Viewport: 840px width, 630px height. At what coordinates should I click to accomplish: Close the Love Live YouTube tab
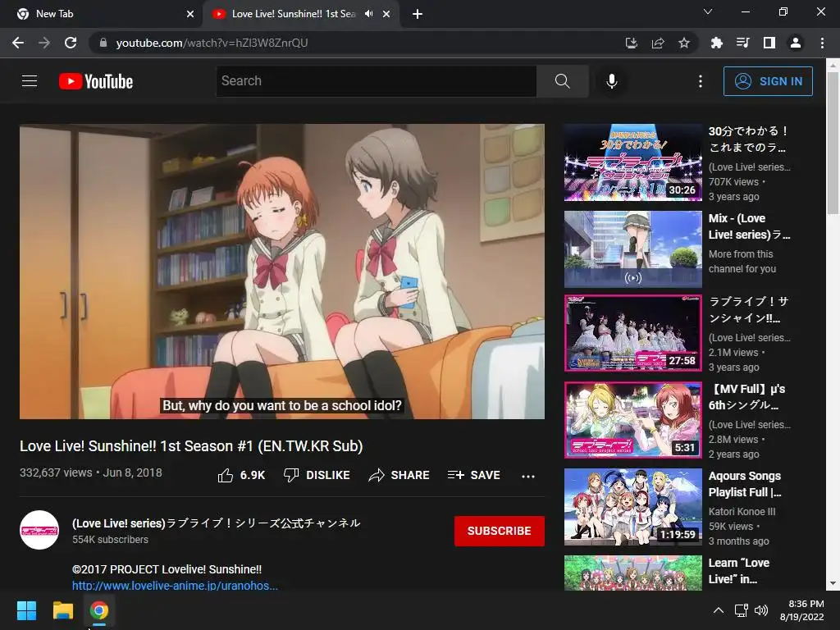[386, 14]
